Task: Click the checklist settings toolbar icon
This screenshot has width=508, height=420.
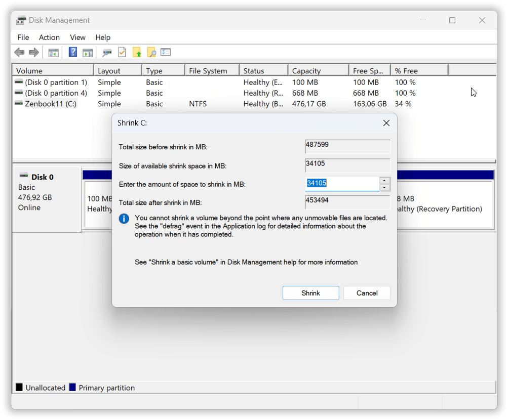Action: tap(166, 52)
